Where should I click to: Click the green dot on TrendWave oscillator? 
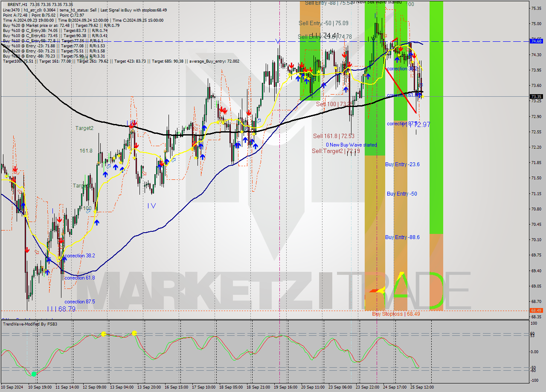[34, 374]
